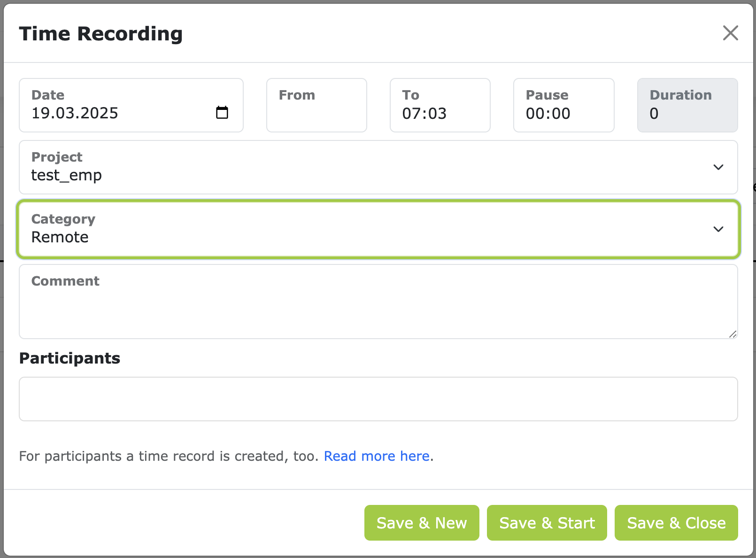The image size is (756, 558).
Task: Close the Time Recording dialog
Action: pos(731,33)
